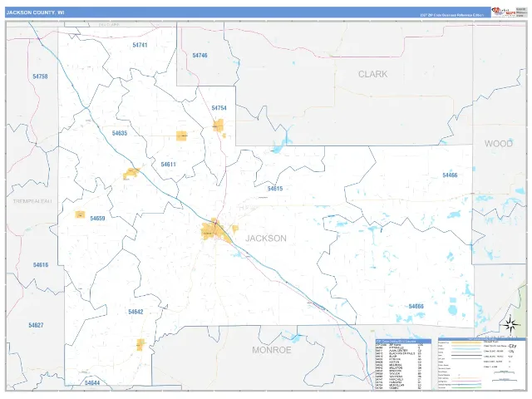Viewport: 532px width, 399px height.
Task: Select the ZIP code label 54746
Action: point(199,56)
